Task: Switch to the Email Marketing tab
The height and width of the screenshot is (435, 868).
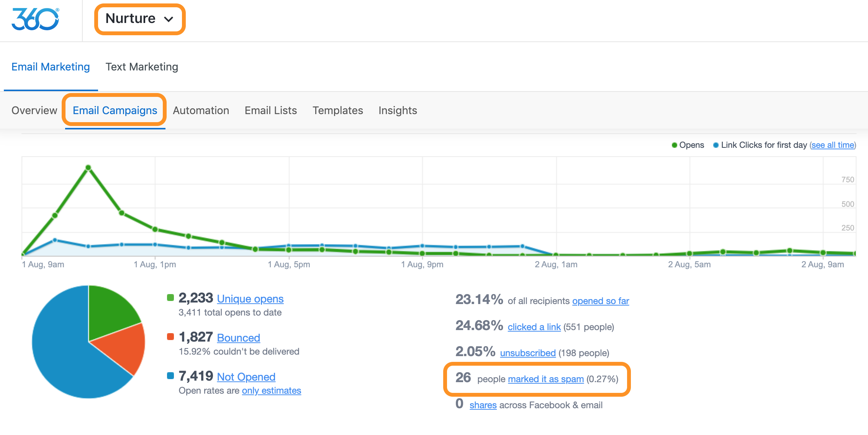Action: (51, 67)
